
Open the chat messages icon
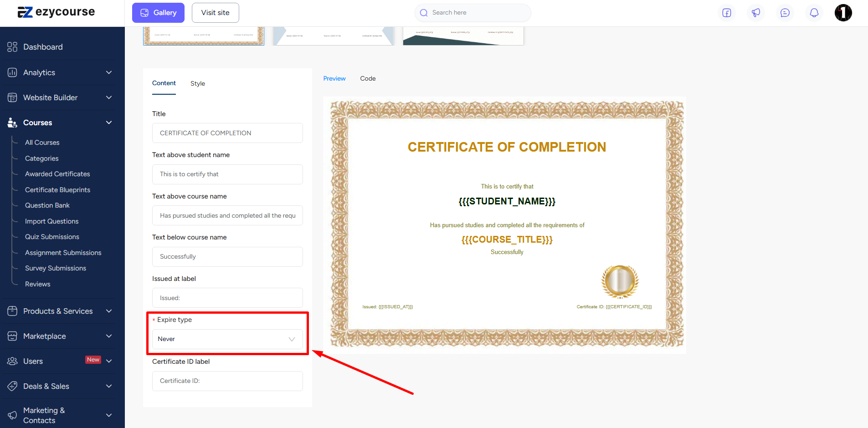point(785,13)
